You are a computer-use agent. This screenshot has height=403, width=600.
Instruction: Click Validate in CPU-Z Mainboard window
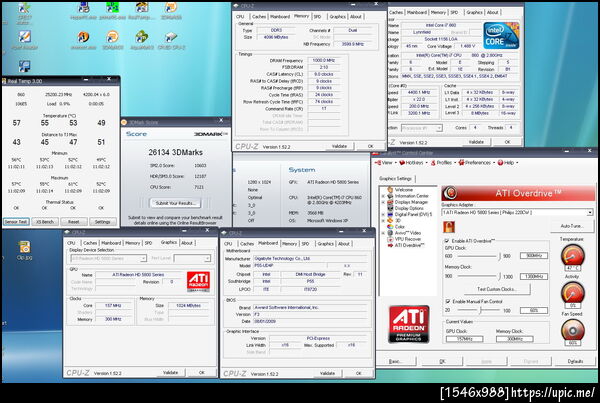point(327,373)
